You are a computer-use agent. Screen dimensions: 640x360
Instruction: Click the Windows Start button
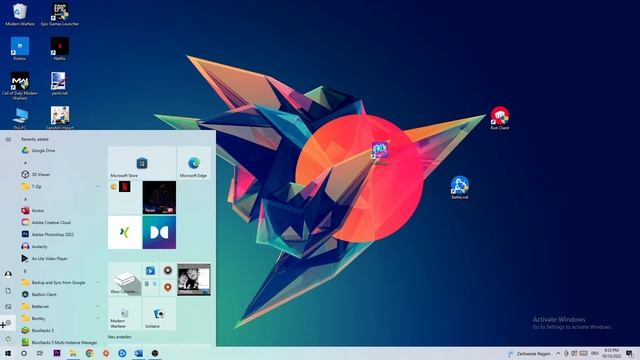click(8, 353)
